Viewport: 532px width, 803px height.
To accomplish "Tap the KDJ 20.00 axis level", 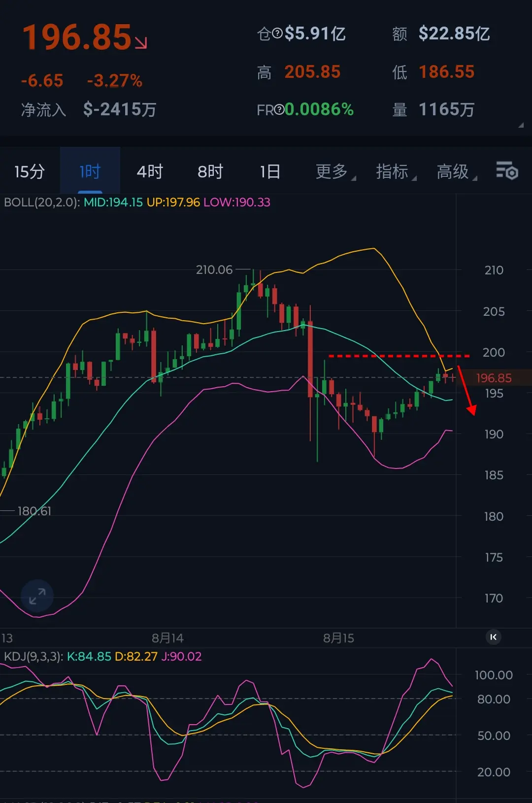I will tap(494, 772).
